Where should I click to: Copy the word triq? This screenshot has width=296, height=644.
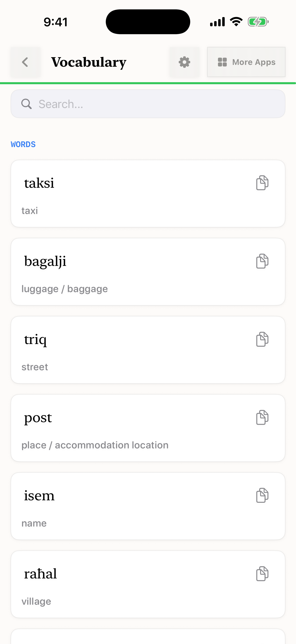pos(262,339)
